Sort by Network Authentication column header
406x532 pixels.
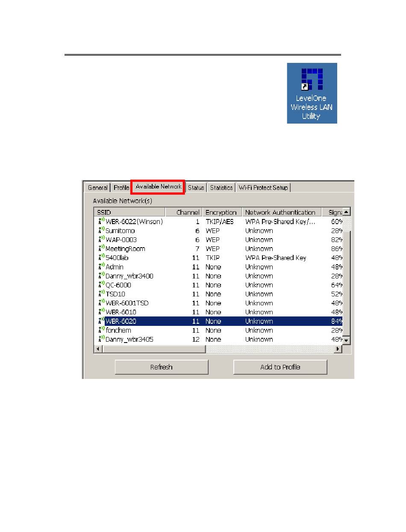pyautogui.click(x=282, y=212)
